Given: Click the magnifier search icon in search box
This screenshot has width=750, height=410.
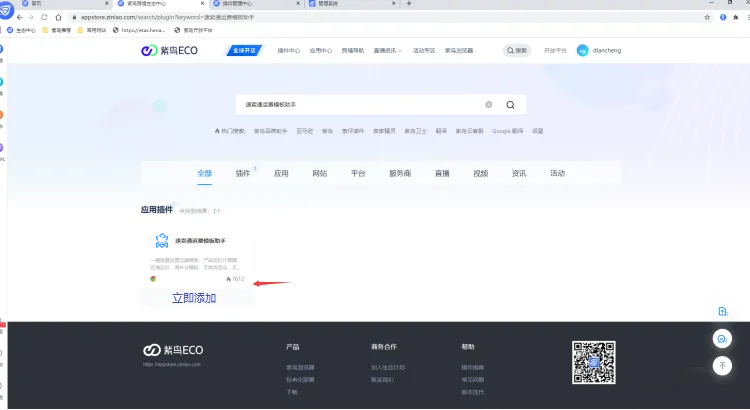Looking at the screenshot, I should point(510,105).
